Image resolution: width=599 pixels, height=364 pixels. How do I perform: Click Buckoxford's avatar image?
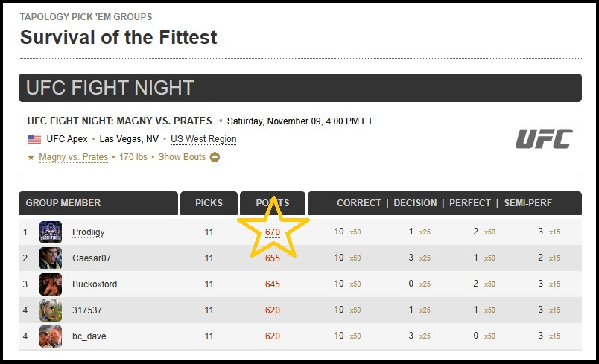(51, 284)
